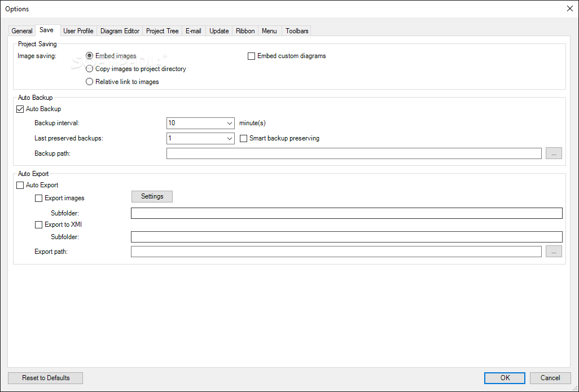Cancel the Options dialog
Screen dimensions: 579x392
point(550,378)
